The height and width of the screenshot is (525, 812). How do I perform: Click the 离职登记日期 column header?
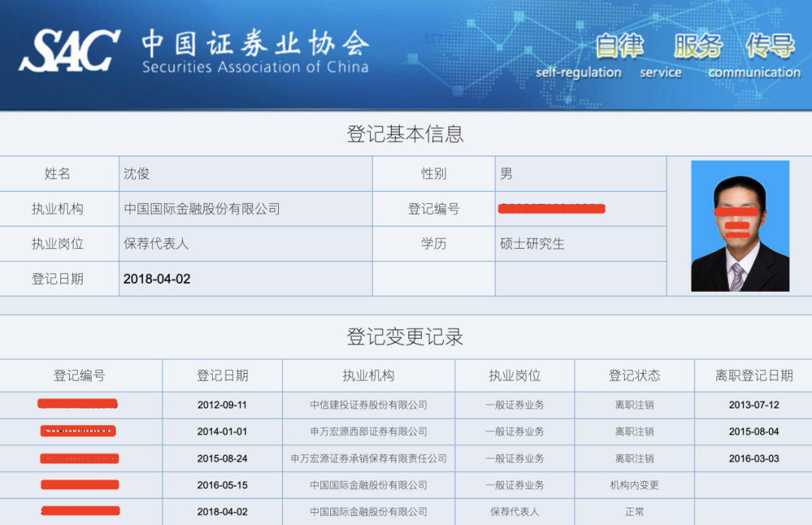click(x=754, y=376)
